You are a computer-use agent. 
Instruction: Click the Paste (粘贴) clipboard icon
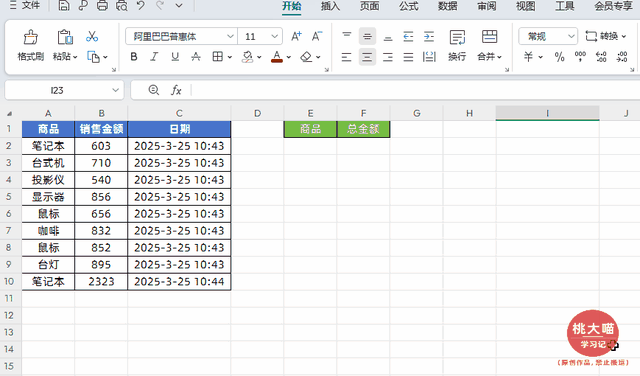click(x=64, y=37)
